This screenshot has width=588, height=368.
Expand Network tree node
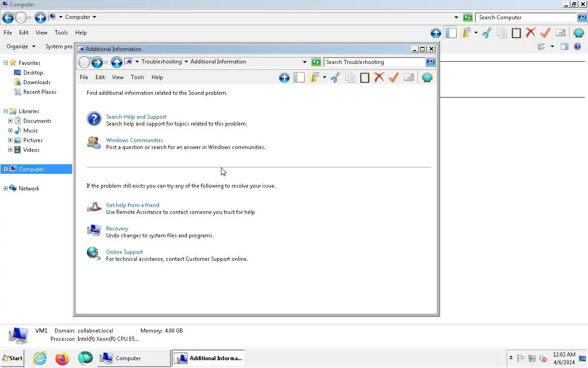pyautogui.click(x=6, y=189)
